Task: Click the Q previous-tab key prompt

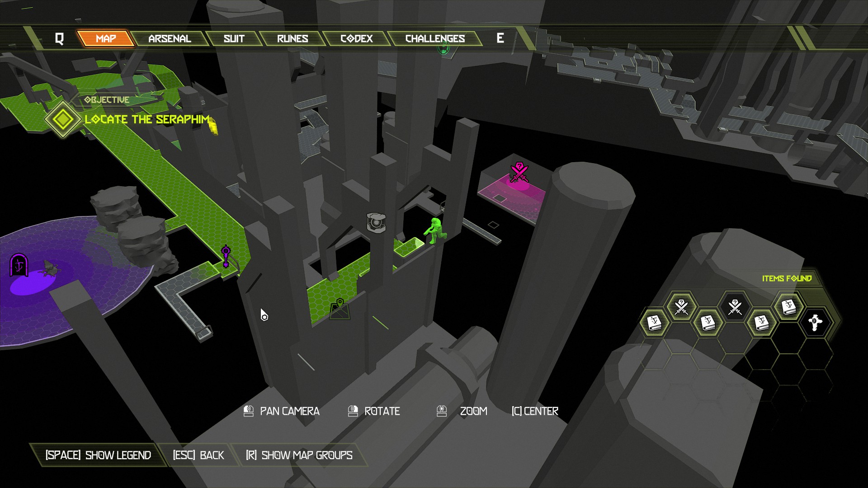Action: (59, 39)
